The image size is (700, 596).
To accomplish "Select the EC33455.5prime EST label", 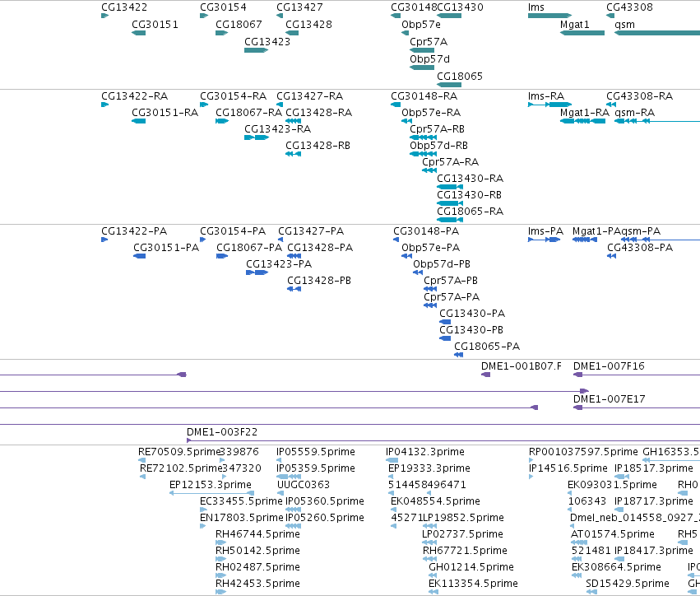I will point(242,501).
